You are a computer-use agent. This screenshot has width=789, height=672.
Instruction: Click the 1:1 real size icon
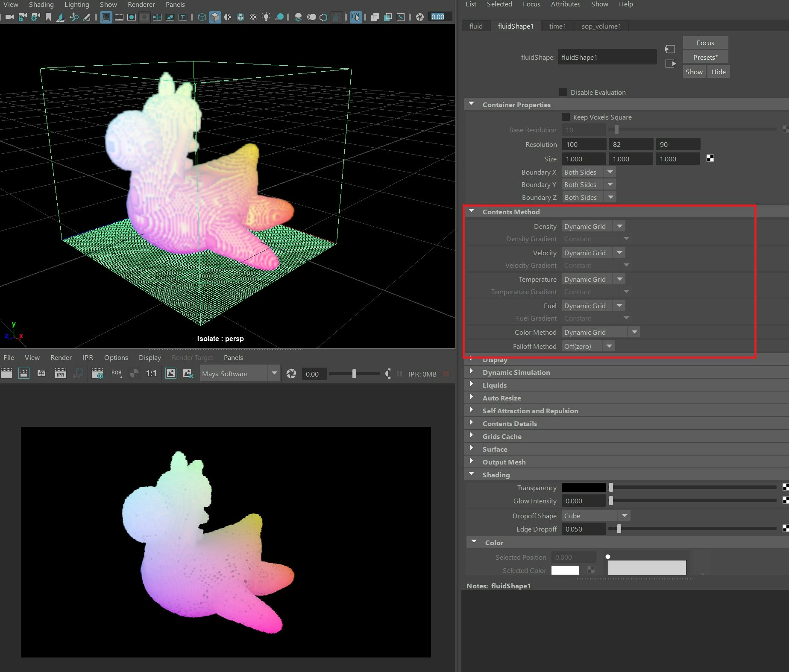coord(151,374)
